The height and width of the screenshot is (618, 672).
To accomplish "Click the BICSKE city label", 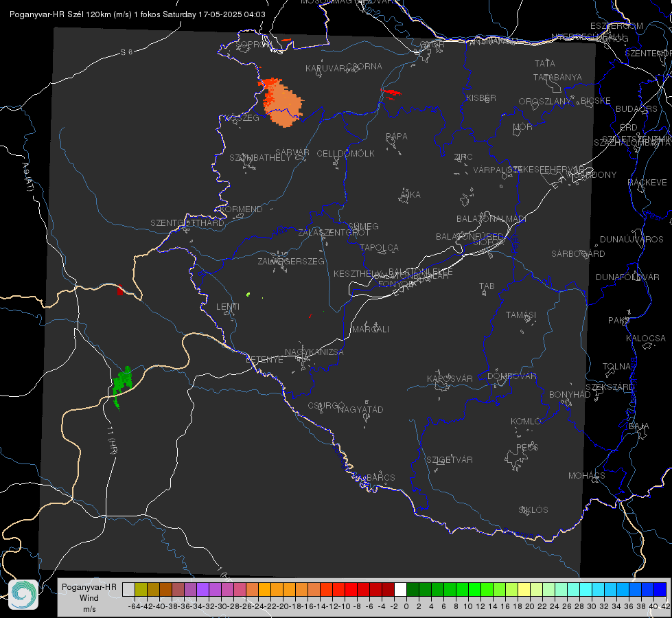I will 595,101.
